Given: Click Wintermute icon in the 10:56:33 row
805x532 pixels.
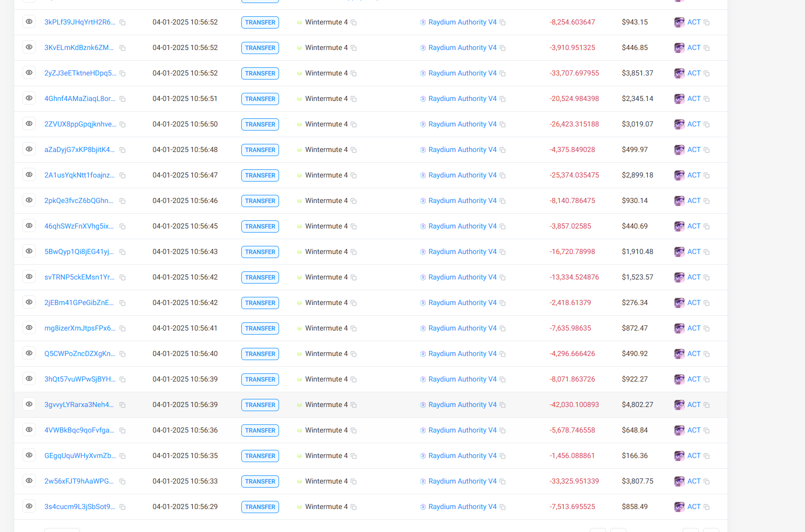Looking at the screenshot, I should (x=299, y=482).
